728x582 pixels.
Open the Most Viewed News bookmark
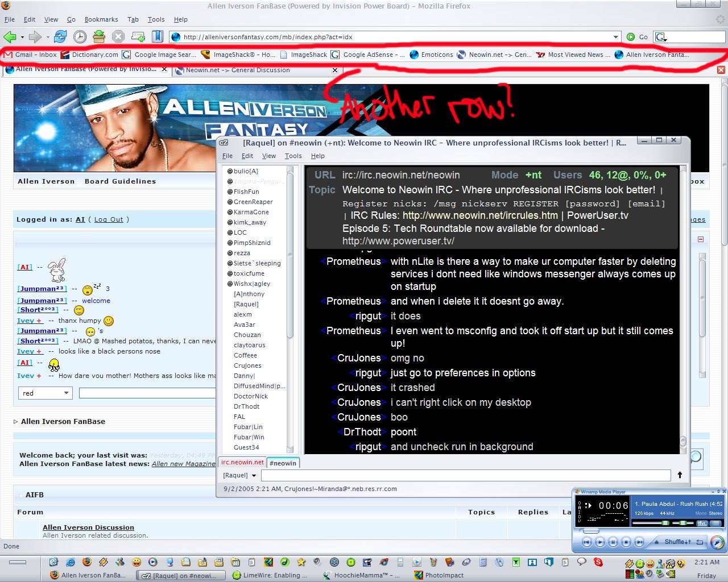[x=573, y=55]
